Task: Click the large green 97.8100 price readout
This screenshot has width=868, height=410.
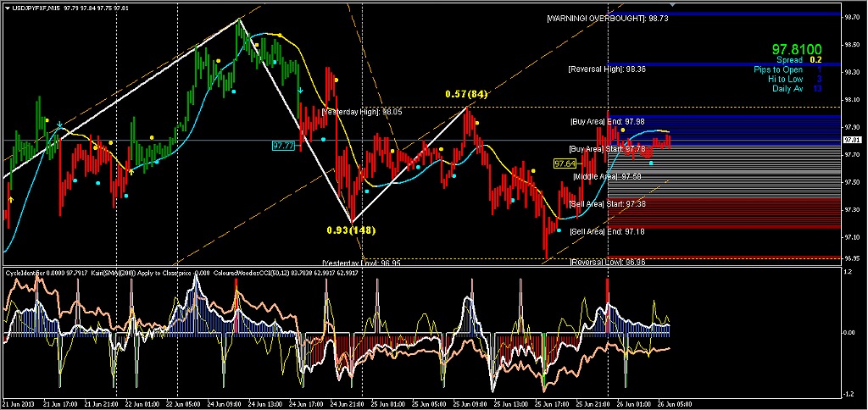Action: 797,50
